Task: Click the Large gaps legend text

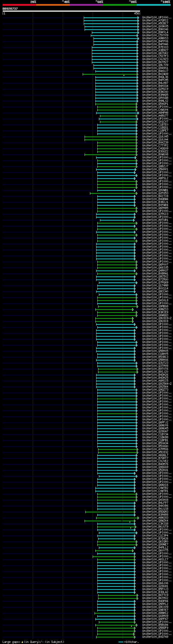Action: [33, 642]
